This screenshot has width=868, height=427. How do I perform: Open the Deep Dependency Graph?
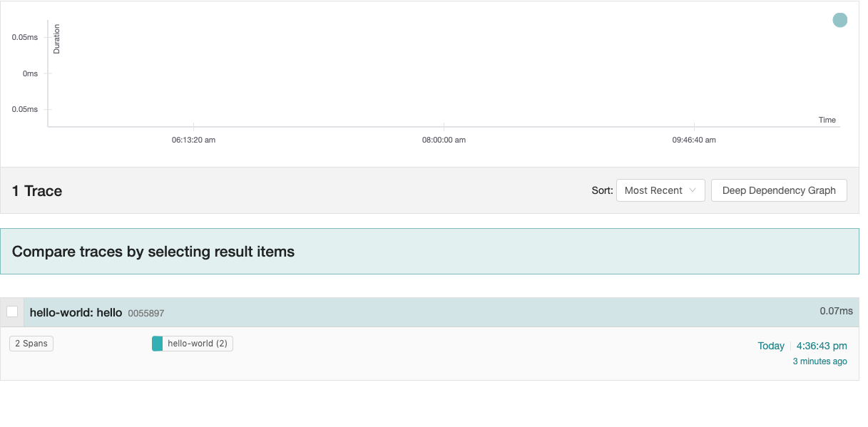[779, 190]
